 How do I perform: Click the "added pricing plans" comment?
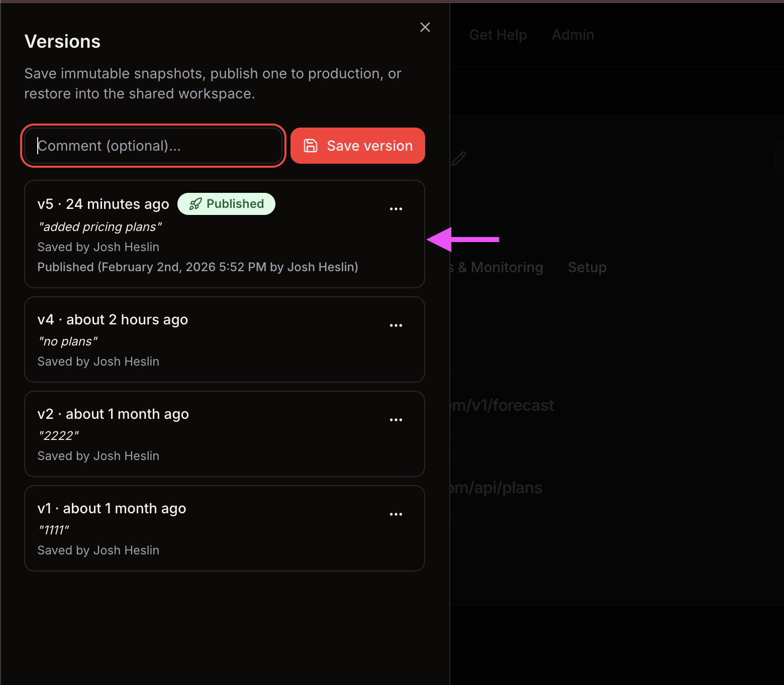[x=100, y=227]
